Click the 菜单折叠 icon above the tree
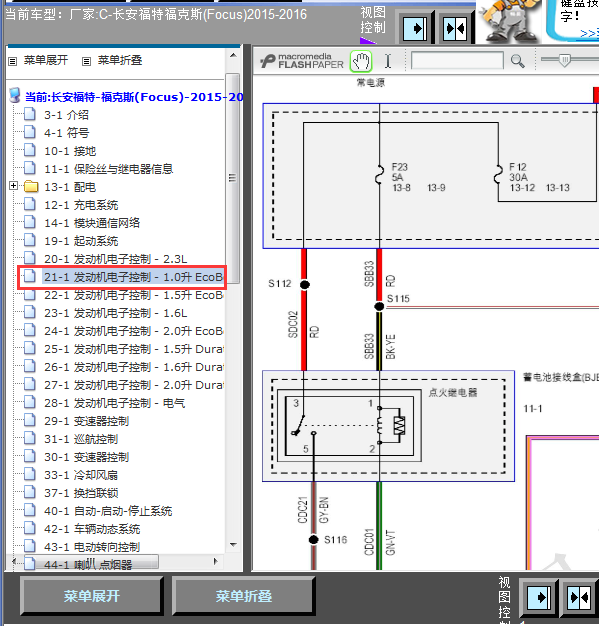 pyautogui.click(x=86, y=61)
